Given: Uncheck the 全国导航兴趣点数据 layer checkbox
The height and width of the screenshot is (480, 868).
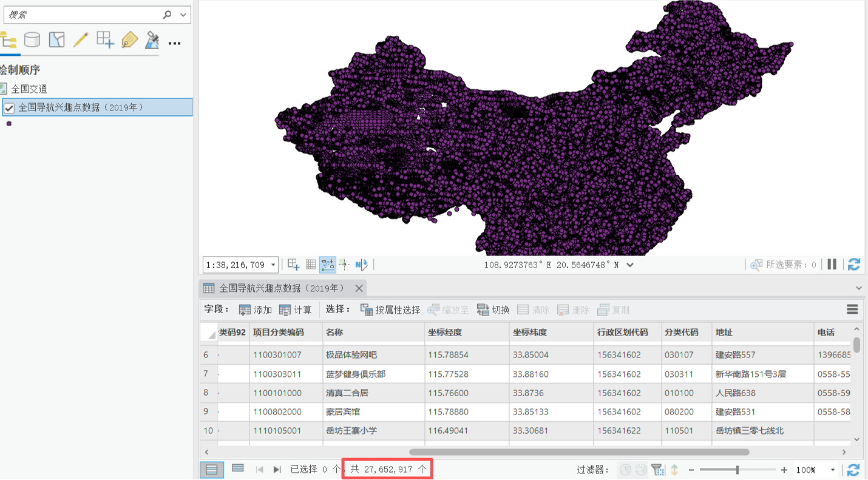Looking at the screenshot, I should [x=9, y=108].
